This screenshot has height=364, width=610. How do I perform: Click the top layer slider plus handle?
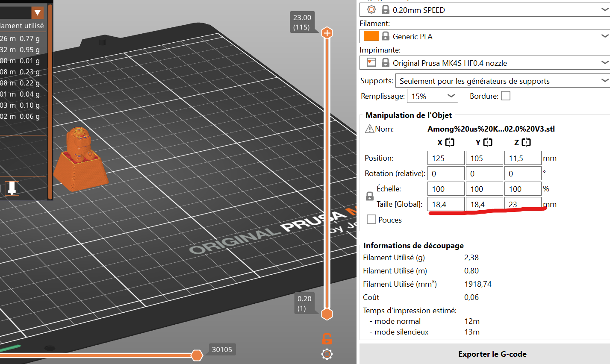pyautogui.click(x=327, y=33)
